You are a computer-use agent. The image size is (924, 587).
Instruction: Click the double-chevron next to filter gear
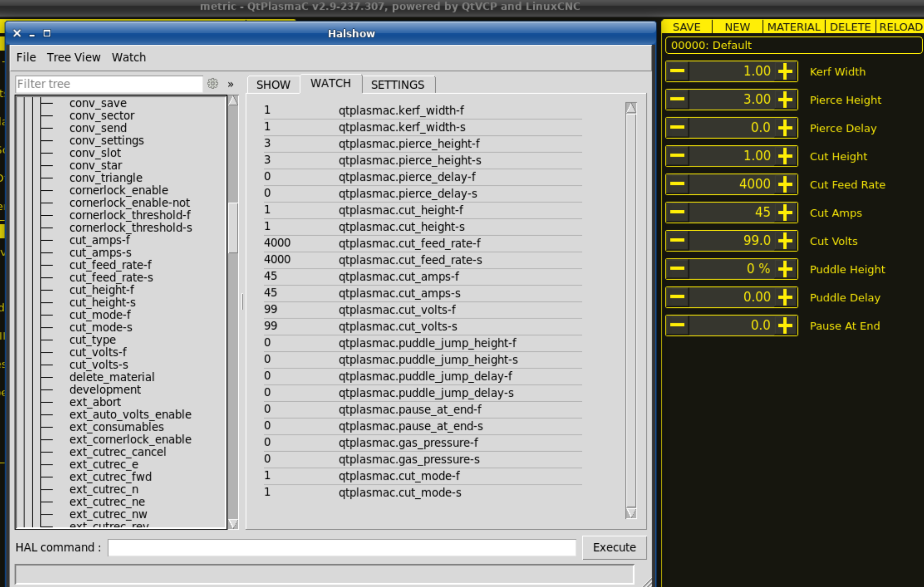[x=230, y=84]
